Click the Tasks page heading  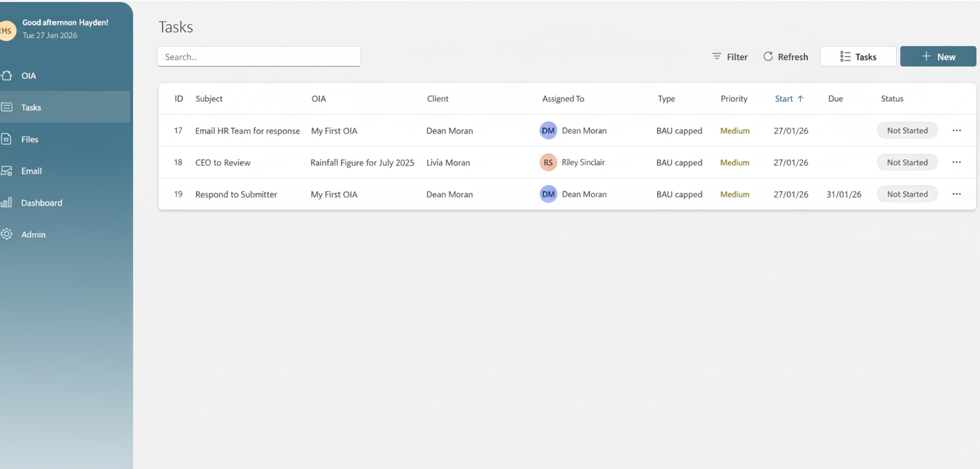click(176, 27)
